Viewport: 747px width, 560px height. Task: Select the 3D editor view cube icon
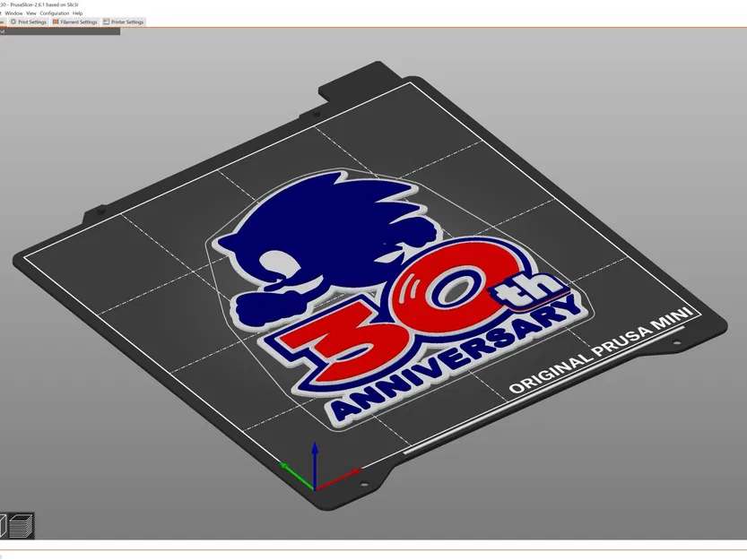point(3,525)
